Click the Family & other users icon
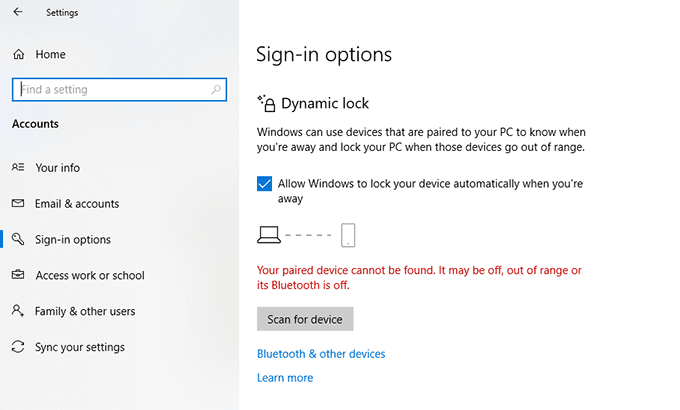This screenshot has width=680, height=410. (x=18, y=312)
